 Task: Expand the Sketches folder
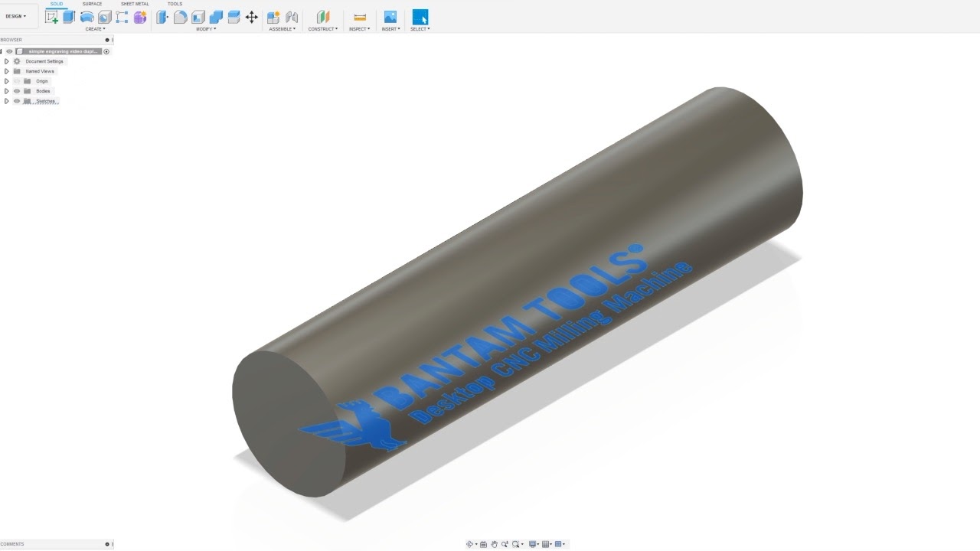(7, 101)
